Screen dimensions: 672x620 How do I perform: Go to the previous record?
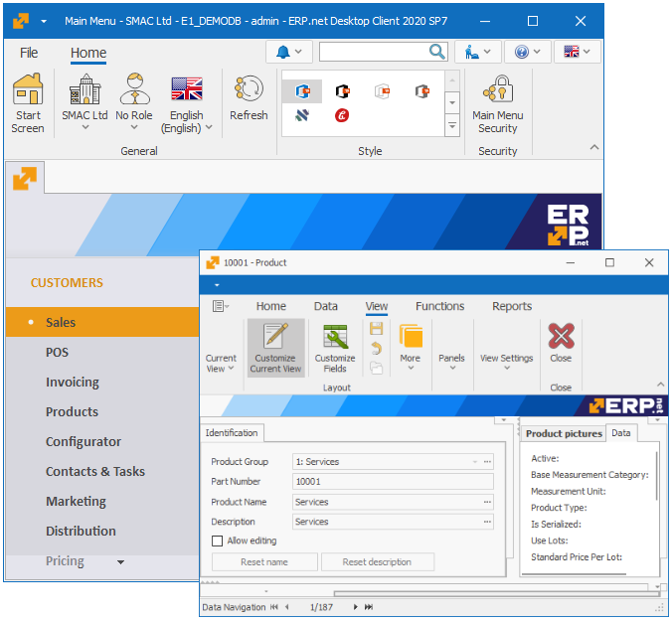[x=287, y=607]
